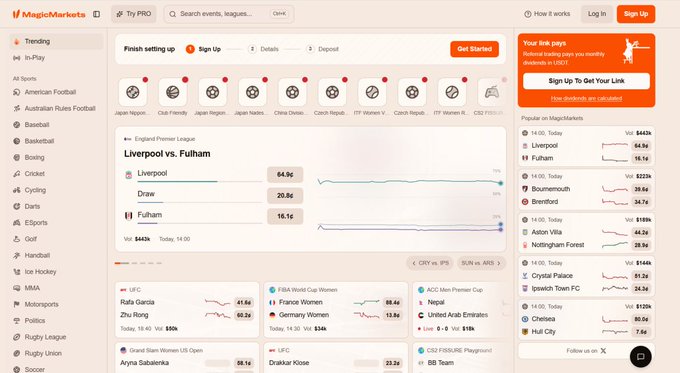Select the first carousel page indicator
This screenshot has height=373, width=680.
pos(122,263)
